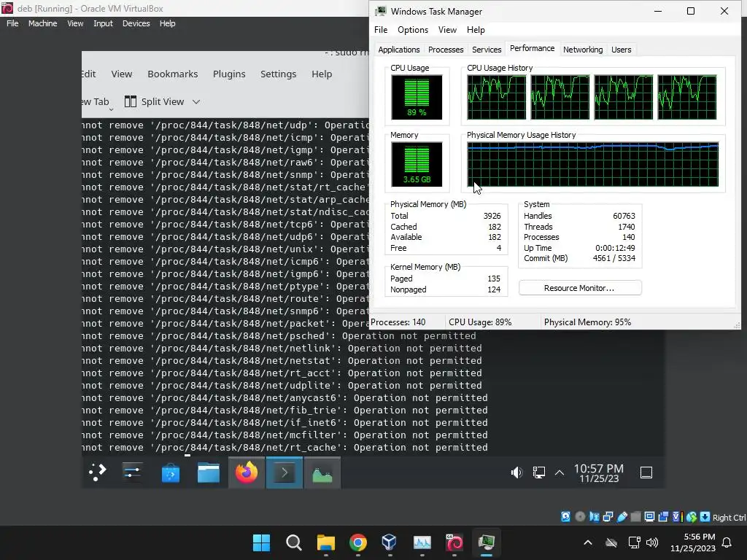Open Windows notification bell
The height and width of the screenshot is (560, 747).
tap(727, 542)
